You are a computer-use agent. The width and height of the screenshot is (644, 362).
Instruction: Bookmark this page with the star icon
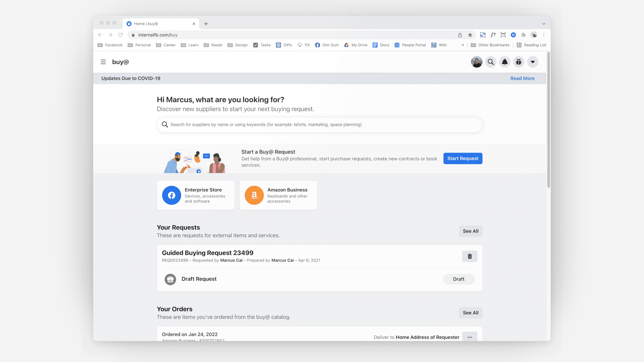pyautogui.click(x=470, y=35)
